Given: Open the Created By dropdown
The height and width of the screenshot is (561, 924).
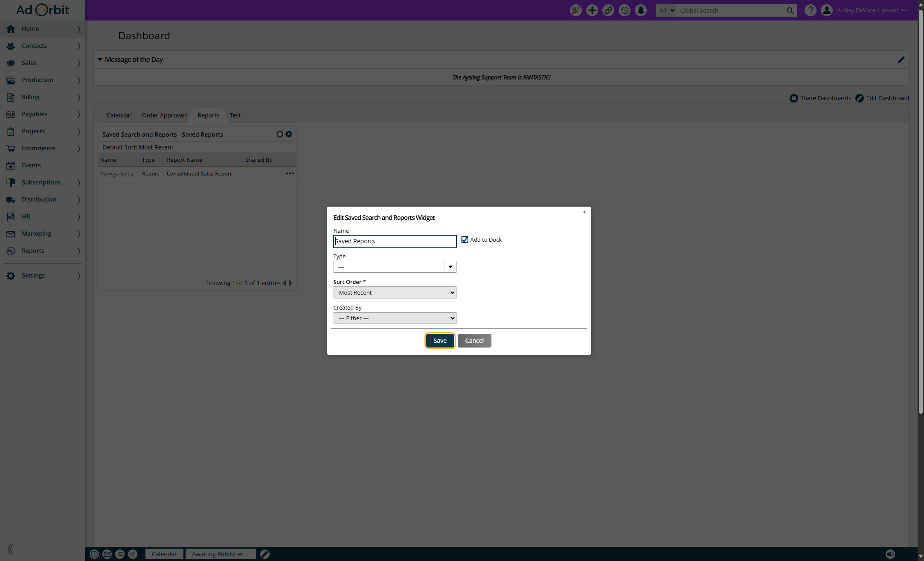Looking at the screenshot, I should click(395, 318).
